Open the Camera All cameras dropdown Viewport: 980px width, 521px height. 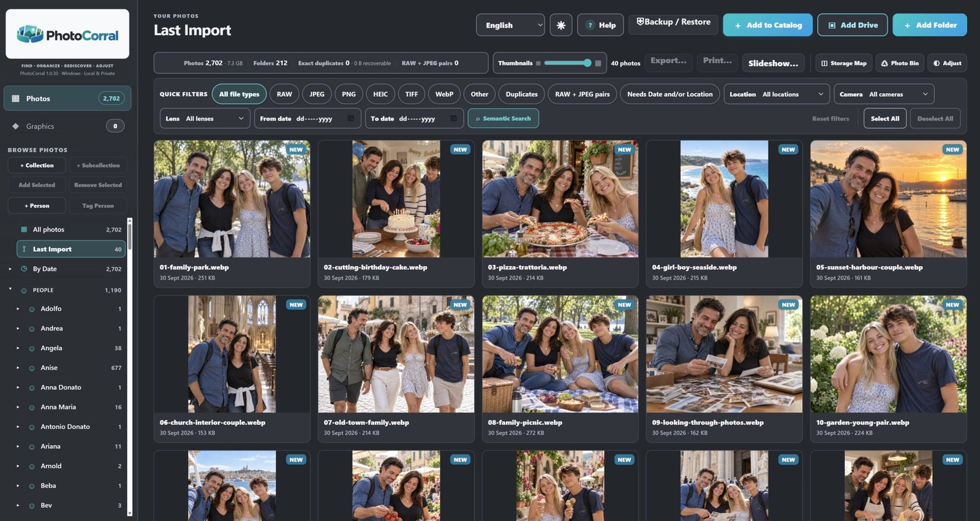click(x=884, y=94)
